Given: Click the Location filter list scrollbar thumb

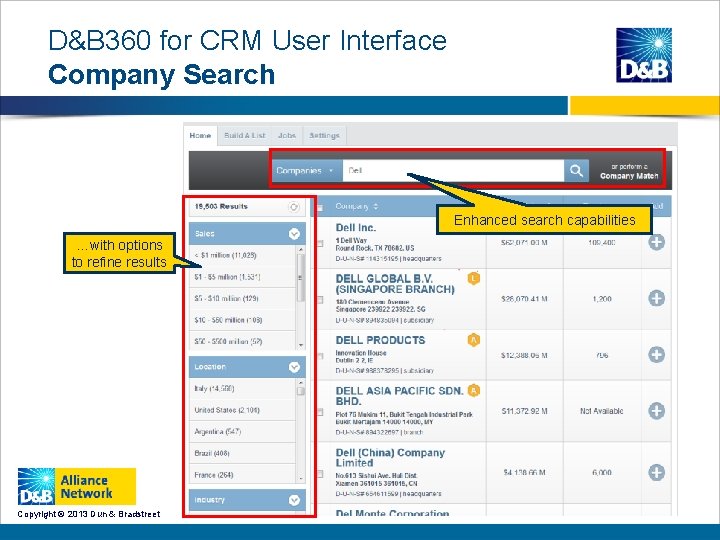Looking at the screenshot, I should tap(301, 391).
